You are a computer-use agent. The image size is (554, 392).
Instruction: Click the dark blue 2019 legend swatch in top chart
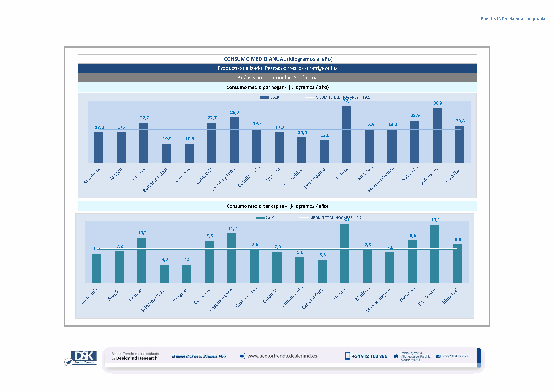264,97
